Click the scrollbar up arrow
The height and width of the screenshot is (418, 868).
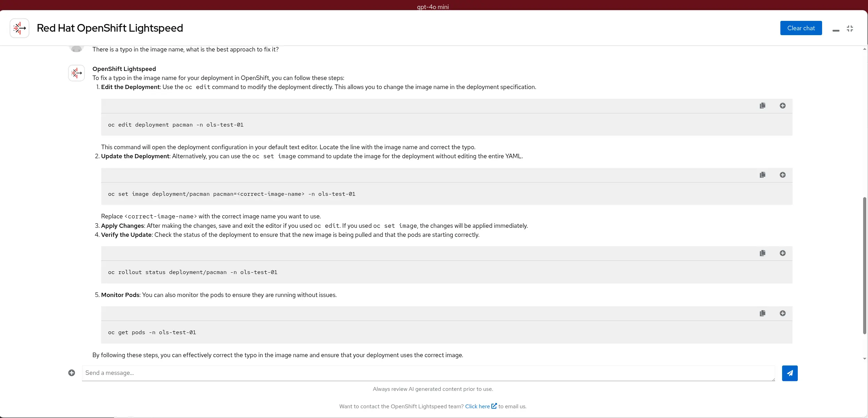pyautogui.click(x=865, y=49)
